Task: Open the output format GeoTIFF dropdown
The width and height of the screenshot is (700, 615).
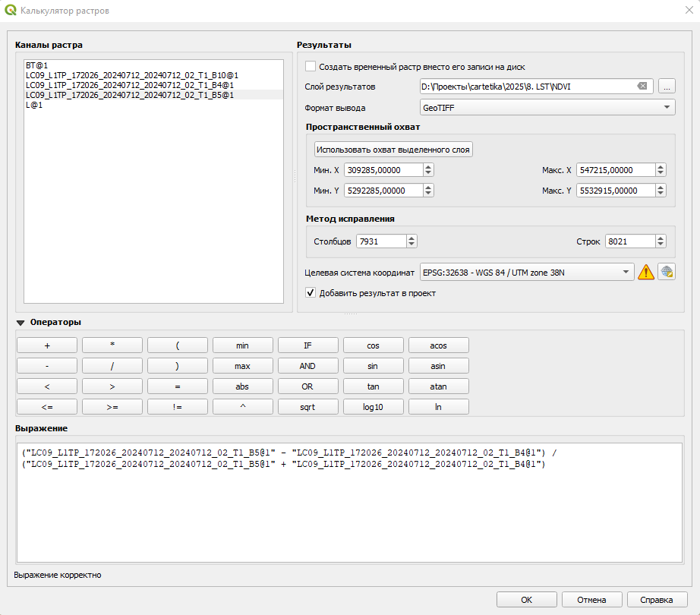Action: (547, 108)
